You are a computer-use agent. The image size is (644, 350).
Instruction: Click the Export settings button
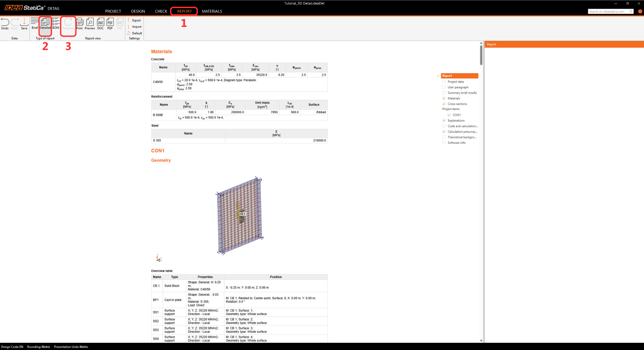click(134, 20)
